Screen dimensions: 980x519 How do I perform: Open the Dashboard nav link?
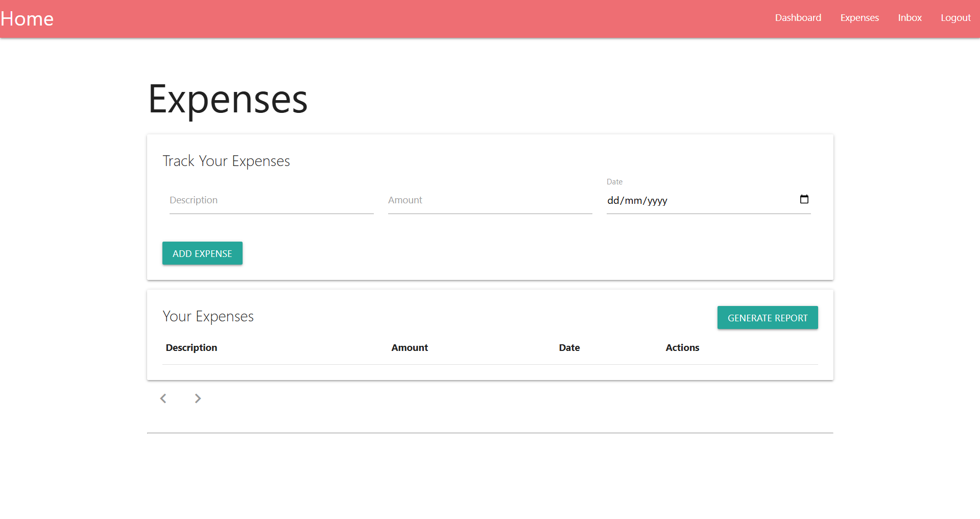798,18
